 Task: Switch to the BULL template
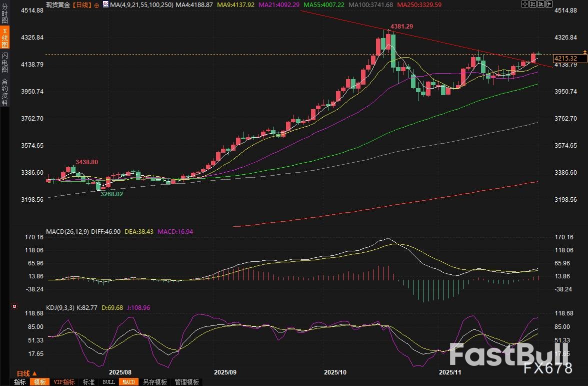[108, 382]
